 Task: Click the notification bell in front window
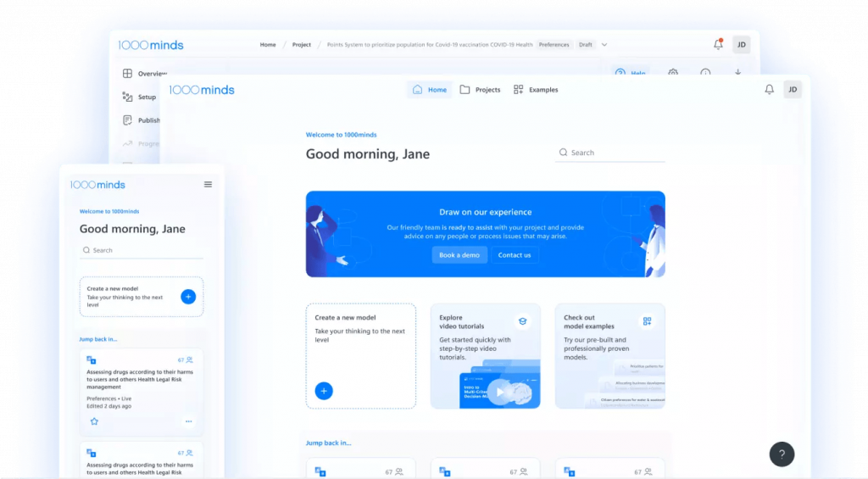[x=770, y=89]
